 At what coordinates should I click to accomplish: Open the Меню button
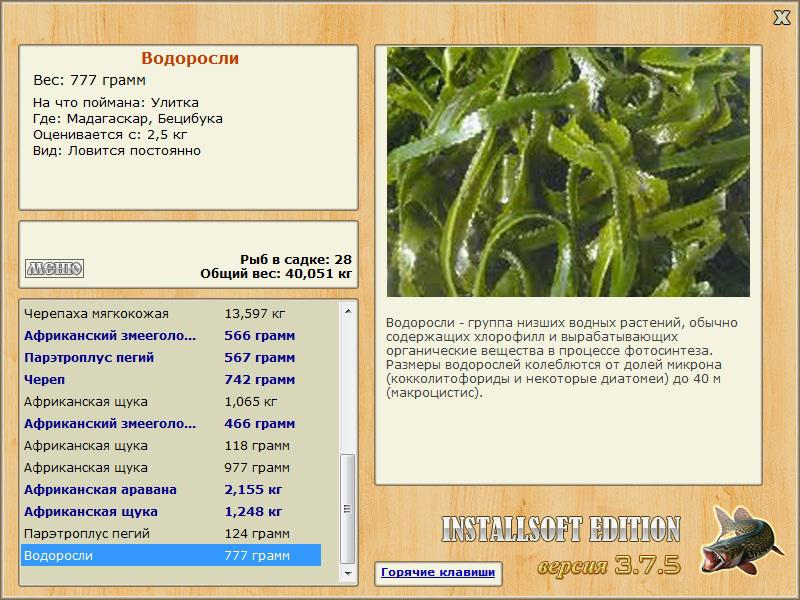(54, 268)
